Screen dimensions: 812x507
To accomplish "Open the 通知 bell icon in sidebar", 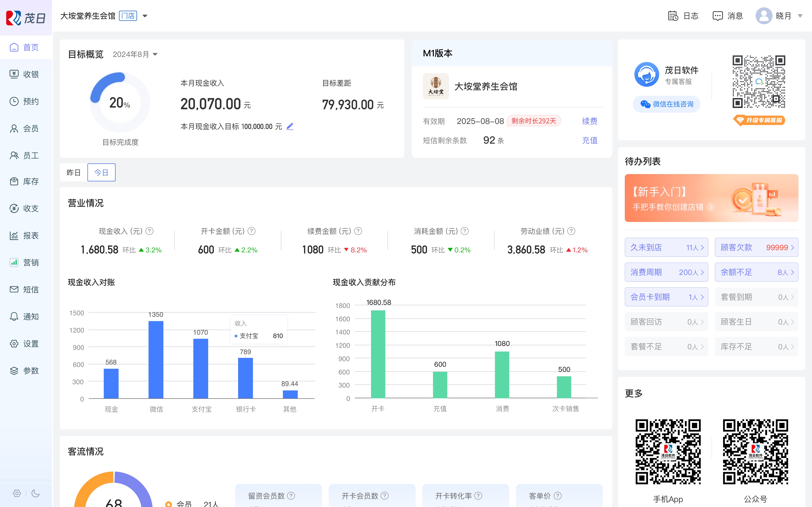I will pos(14,317).
